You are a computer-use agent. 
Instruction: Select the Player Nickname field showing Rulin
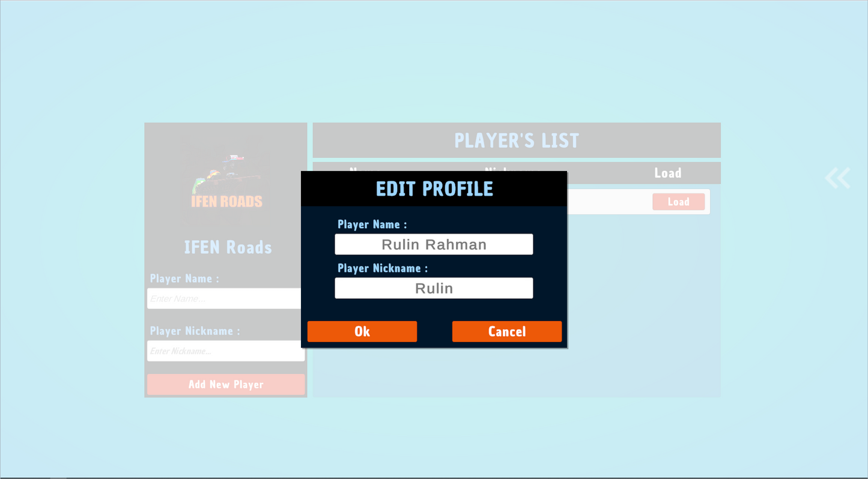point(434,288)
